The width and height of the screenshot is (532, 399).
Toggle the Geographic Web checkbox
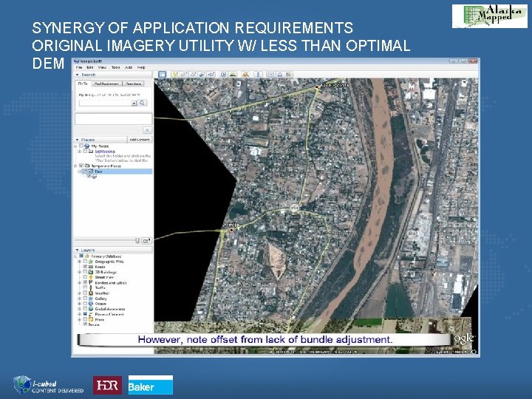85,262
